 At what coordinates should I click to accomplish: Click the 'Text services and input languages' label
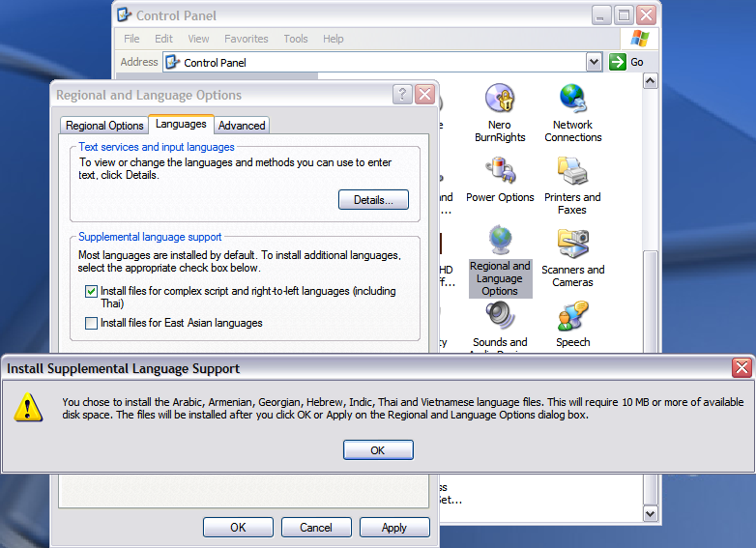pyautogui.click(x=157, y=147)
